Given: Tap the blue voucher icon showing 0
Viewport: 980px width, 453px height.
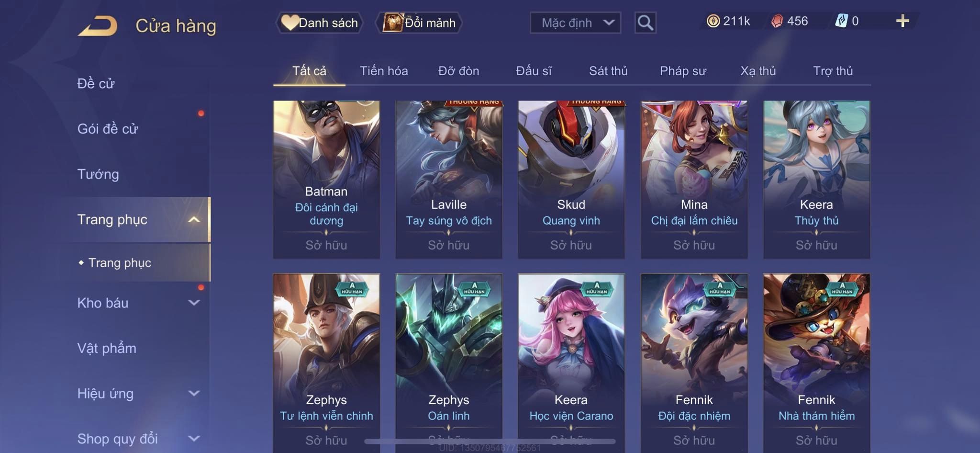Looking at the screenshot, I should [841, 21].
